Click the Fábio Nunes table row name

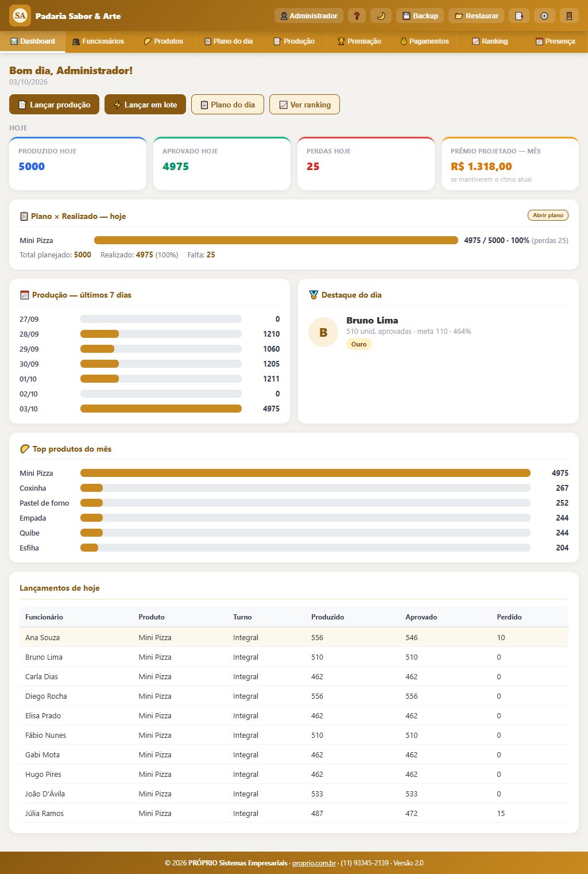[45, 735]
